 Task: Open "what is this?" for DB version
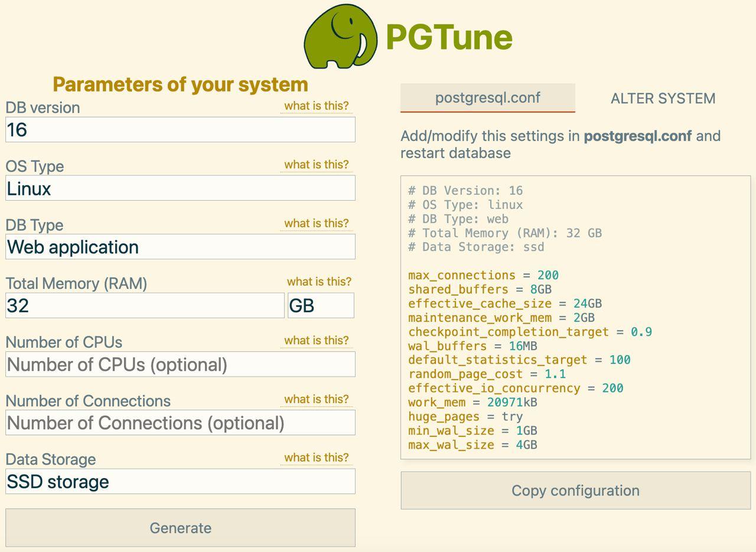[x=316, y=106]
